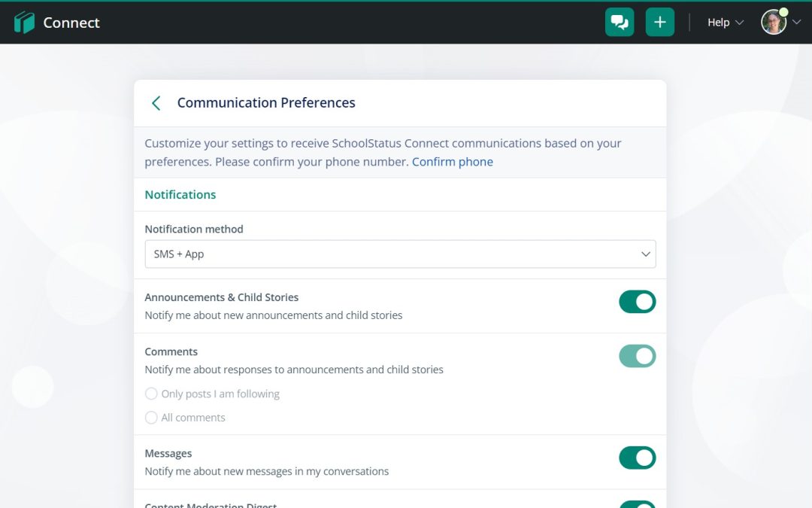The height and width of the screenshot is (508, 812).
Task: Click the chevron arrow in Notification method field
Action: 645,254
